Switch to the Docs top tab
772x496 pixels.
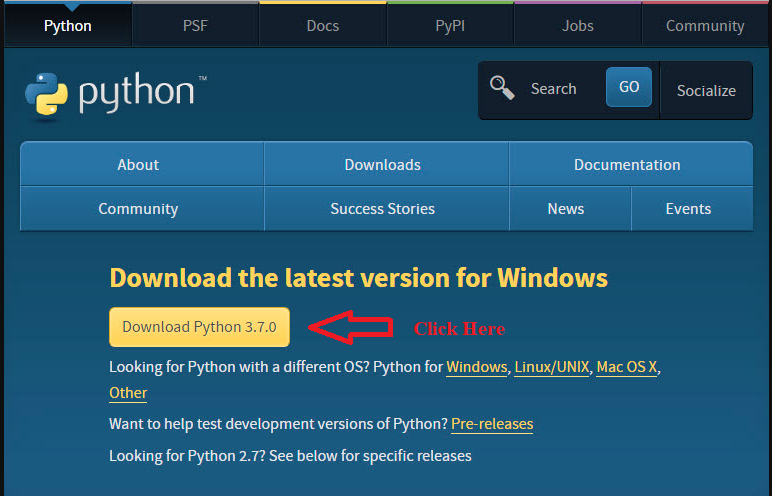pyautogui.click(x=322, y=26)
